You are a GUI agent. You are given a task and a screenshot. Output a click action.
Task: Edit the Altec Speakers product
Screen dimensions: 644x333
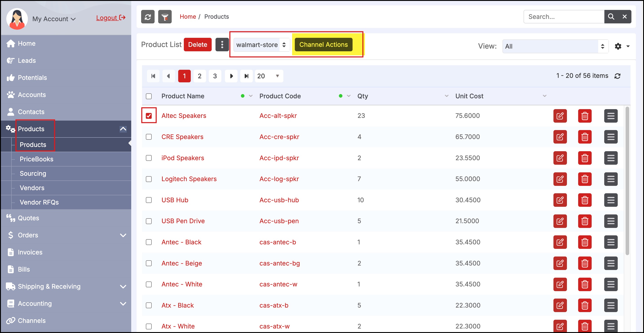coord(560,116)
